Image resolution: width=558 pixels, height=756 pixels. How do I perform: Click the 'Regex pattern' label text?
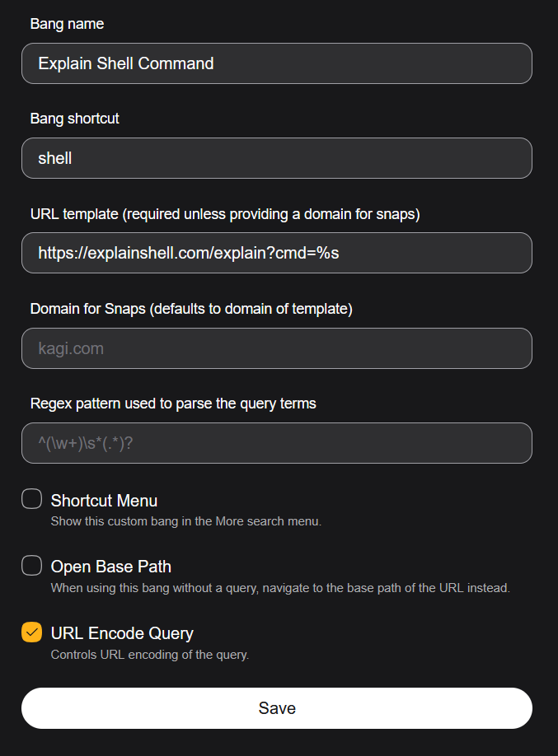173,404
